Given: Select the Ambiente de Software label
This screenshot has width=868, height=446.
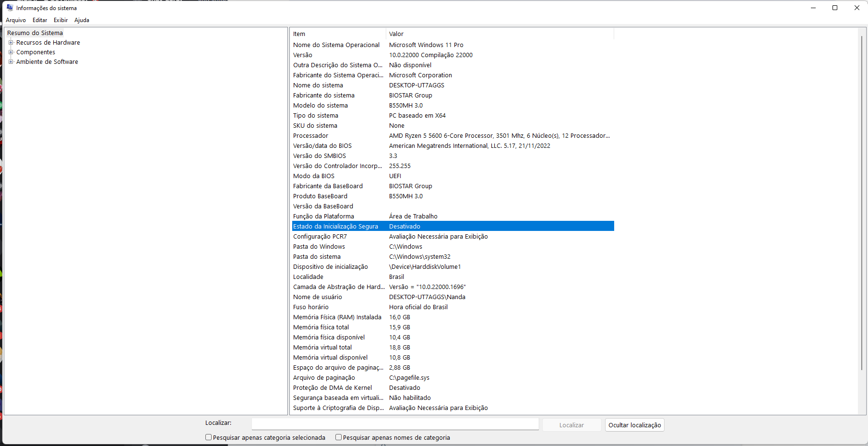Looking at the screenshot, I should click(47, 62).
